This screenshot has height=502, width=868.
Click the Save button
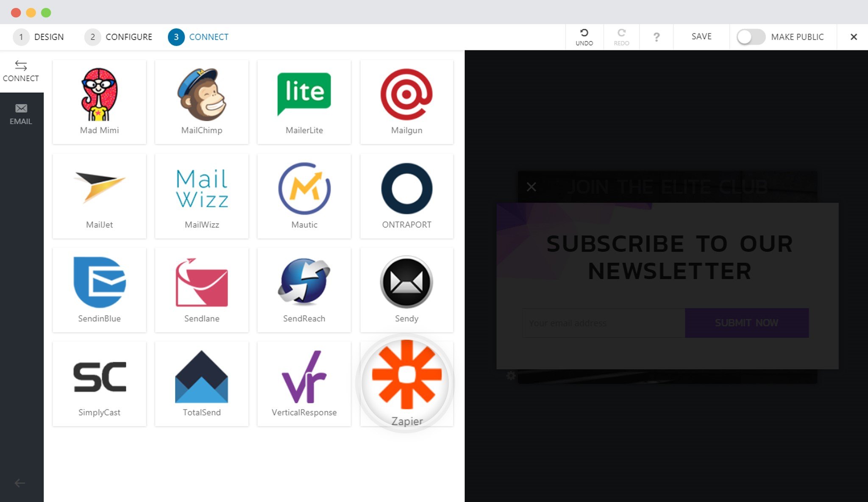point(701,37)
